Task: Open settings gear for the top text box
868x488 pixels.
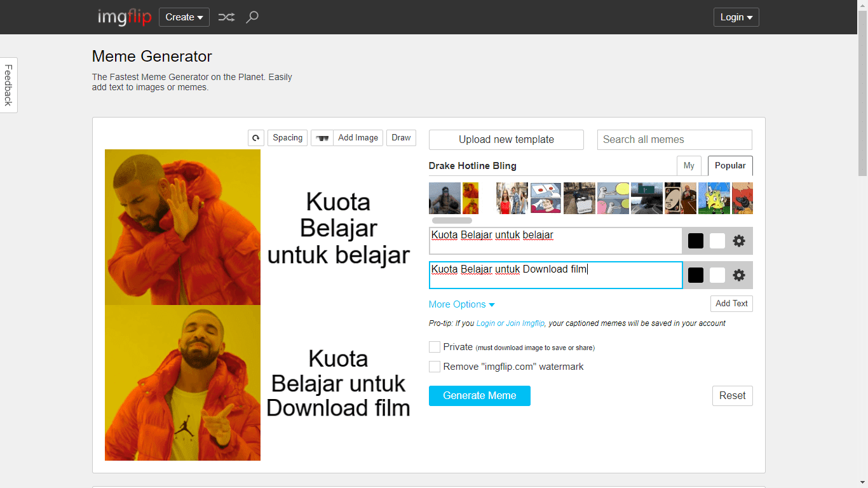Action: 738,240
